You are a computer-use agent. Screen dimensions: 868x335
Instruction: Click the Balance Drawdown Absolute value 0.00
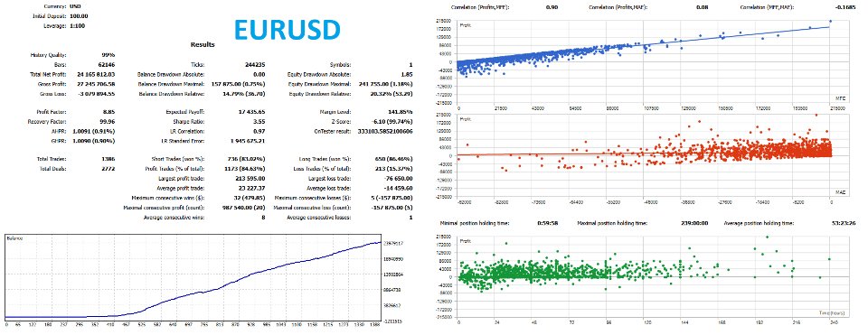(259, 74)
